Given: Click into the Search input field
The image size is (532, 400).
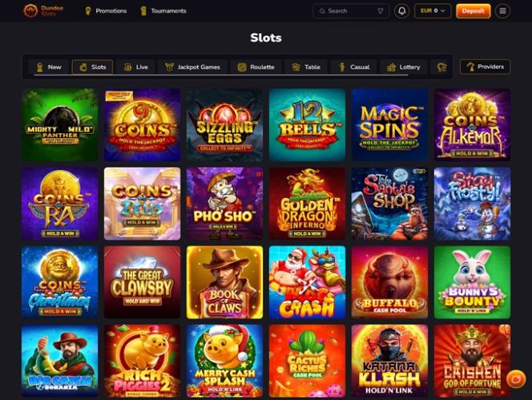Looking at the screenshot, I should click(x=351, y=11).
